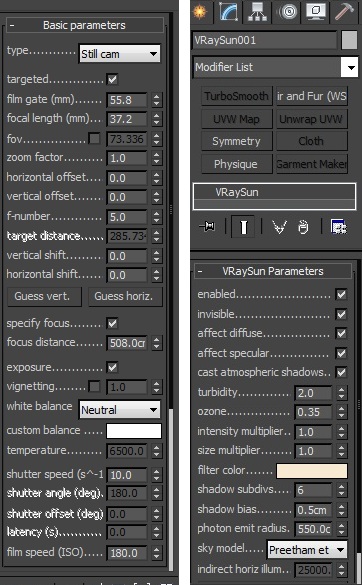Select VRaySun in the modifier stack
The image size is (363, 585).
pos(274,192)
